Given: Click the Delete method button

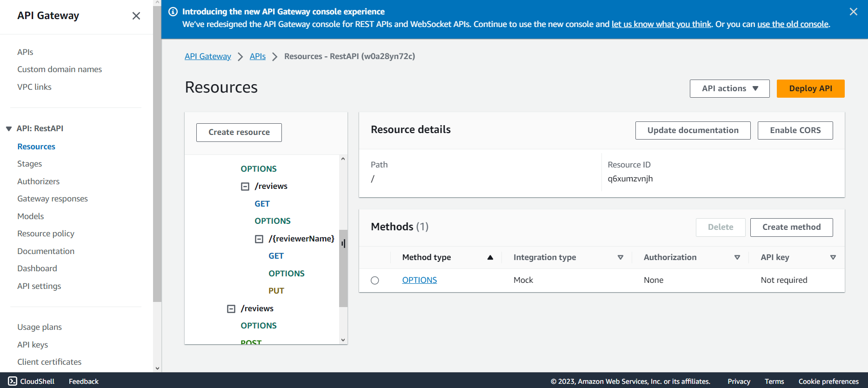Looking at the screenshot, I should [x=721, y=227].
